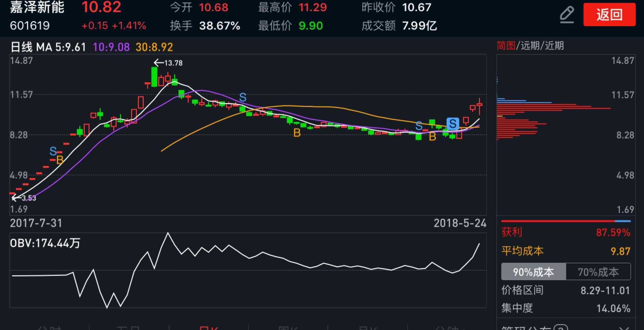Tap the pencil edit icon
This screenshot has height=330, width=644.
[567, 15]
